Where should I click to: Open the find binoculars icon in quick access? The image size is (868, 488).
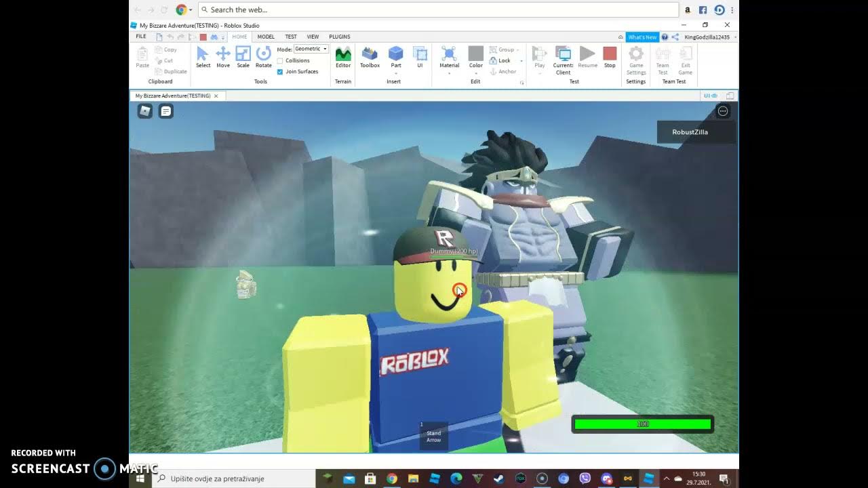[214, 37]
